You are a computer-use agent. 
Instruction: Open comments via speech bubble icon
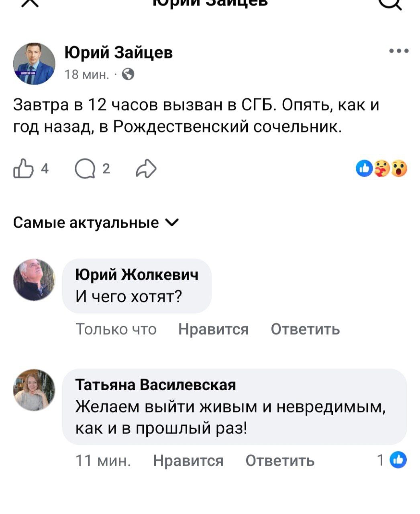click(84, 169)
